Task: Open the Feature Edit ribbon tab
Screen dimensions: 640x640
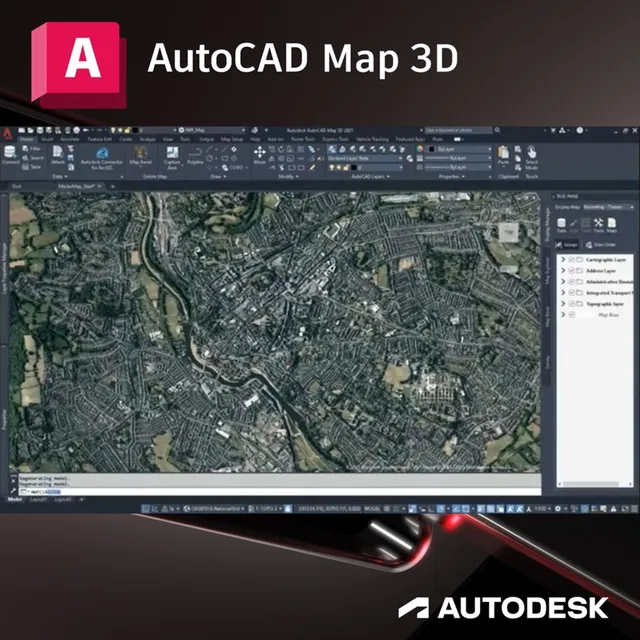Action: pos(99,140)
